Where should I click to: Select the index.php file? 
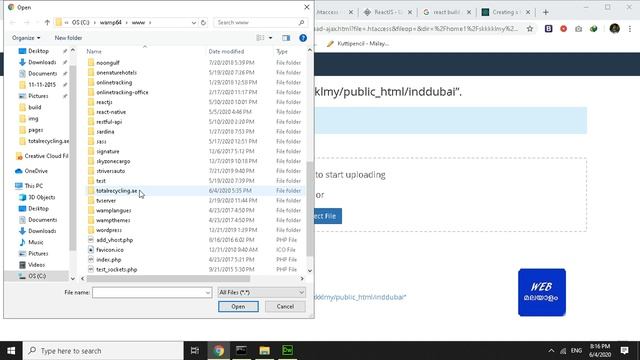point(109,260)
